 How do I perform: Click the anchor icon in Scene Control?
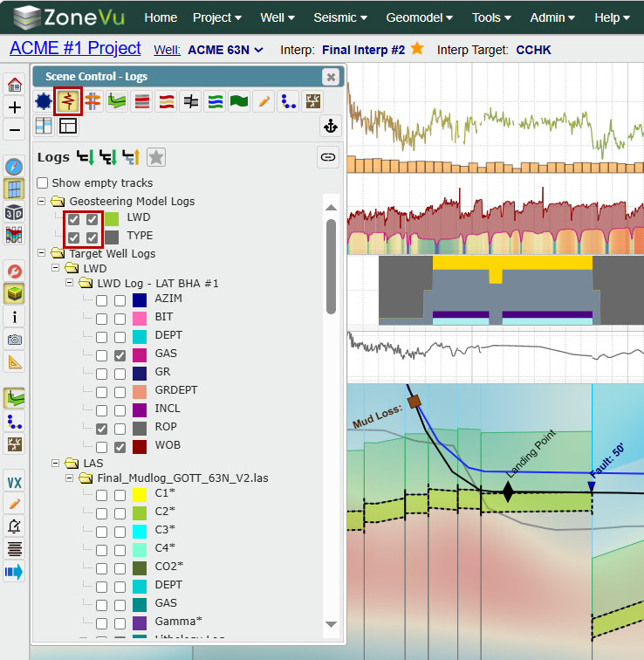tap(331, 126)
